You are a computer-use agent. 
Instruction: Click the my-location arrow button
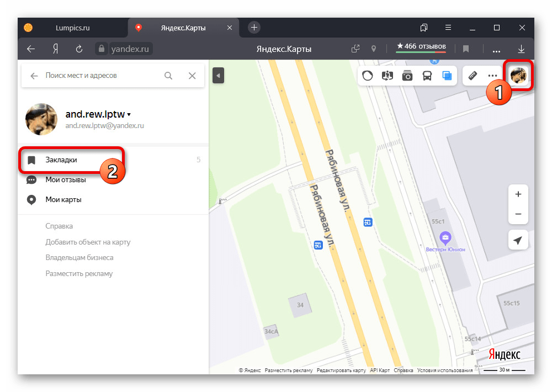[x=518, y=240]
